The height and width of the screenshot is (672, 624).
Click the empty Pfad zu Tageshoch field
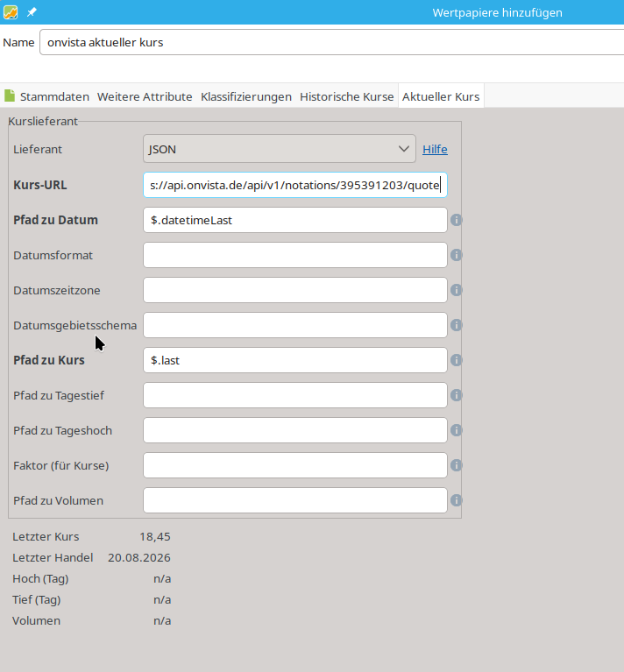[295, 430]
